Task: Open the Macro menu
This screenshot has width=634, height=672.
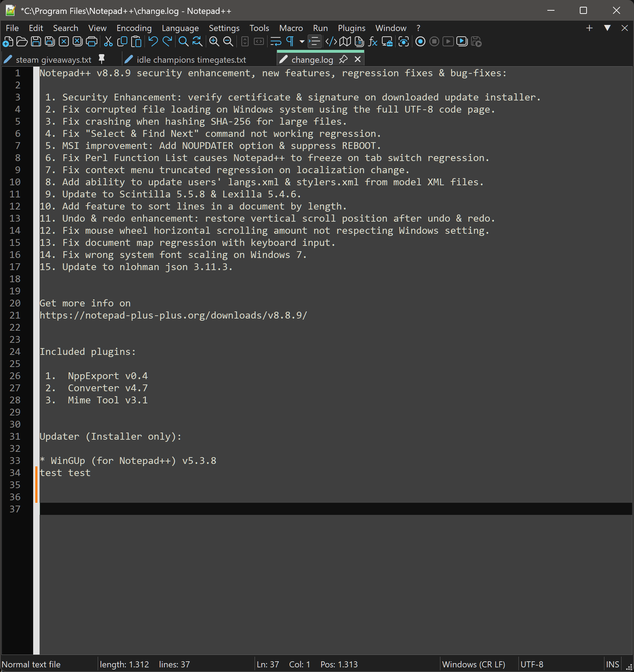Action: click(291, 28)
